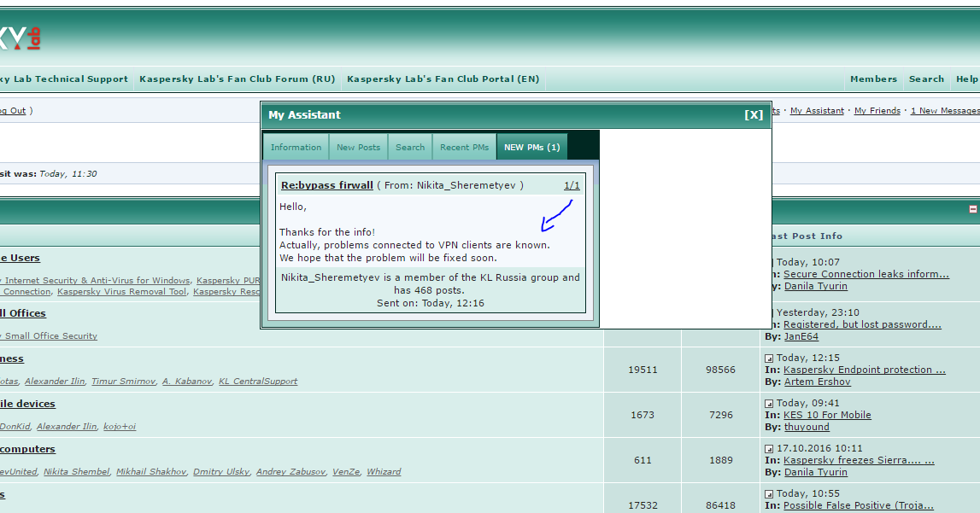Screen dimensions: 980x513
Task: View JanE64 user profile
Action: pos(801,336)
